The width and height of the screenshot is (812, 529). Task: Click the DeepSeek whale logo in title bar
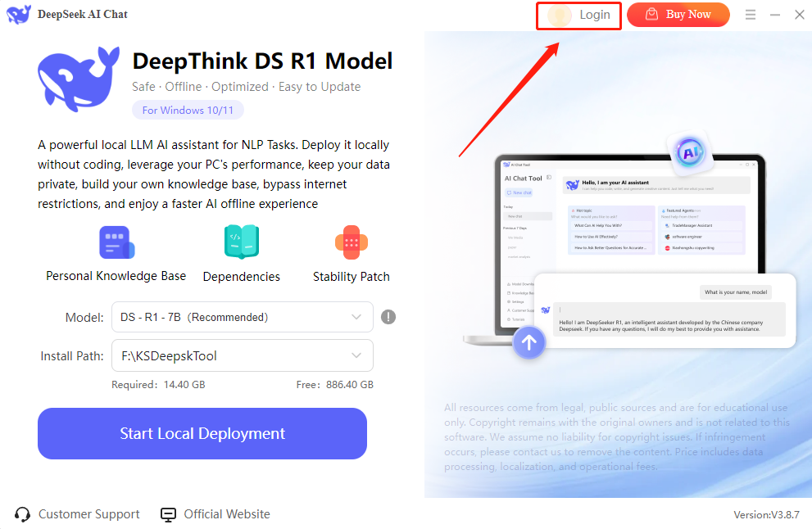coord(19,14)
